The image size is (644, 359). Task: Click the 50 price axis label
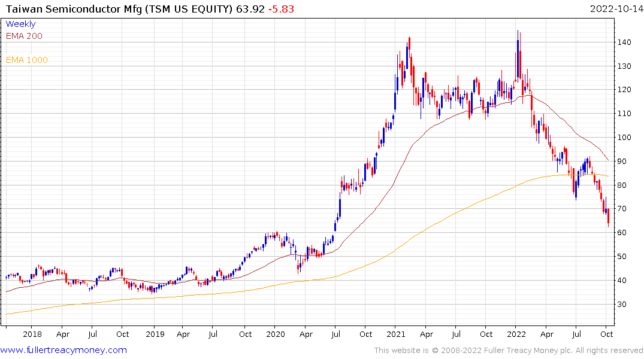[622, 257]
